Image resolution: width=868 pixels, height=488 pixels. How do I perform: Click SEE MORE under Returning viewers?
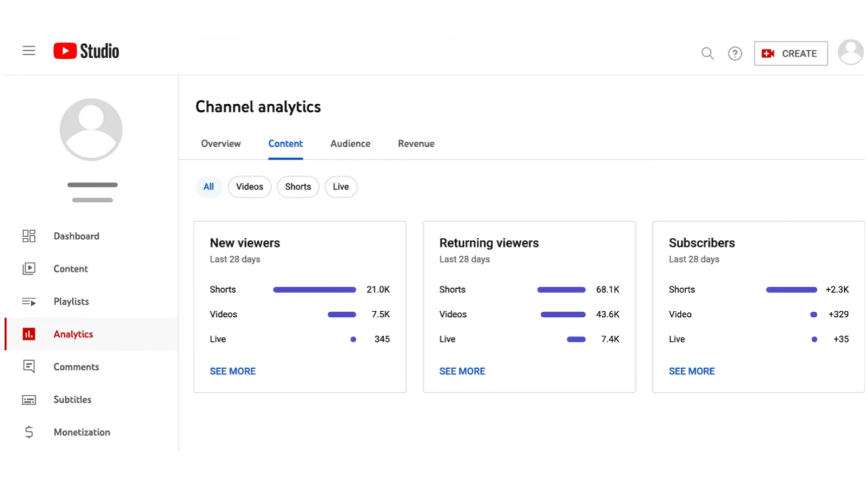pos(462,371)
